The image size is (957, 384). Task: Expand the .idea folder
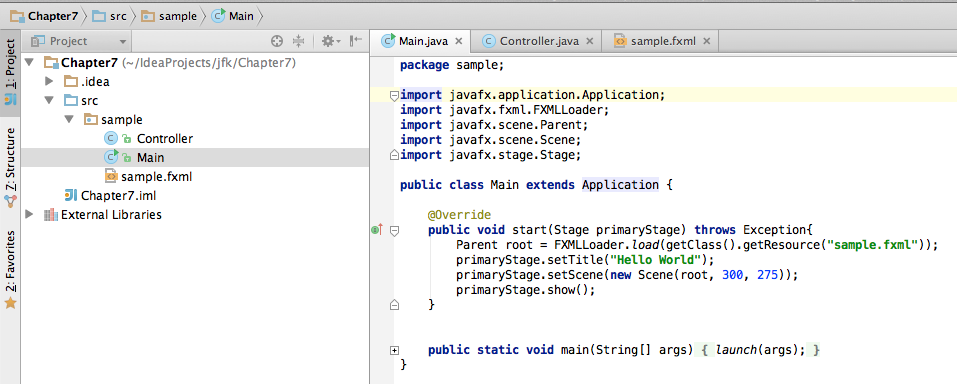point(49,81)
